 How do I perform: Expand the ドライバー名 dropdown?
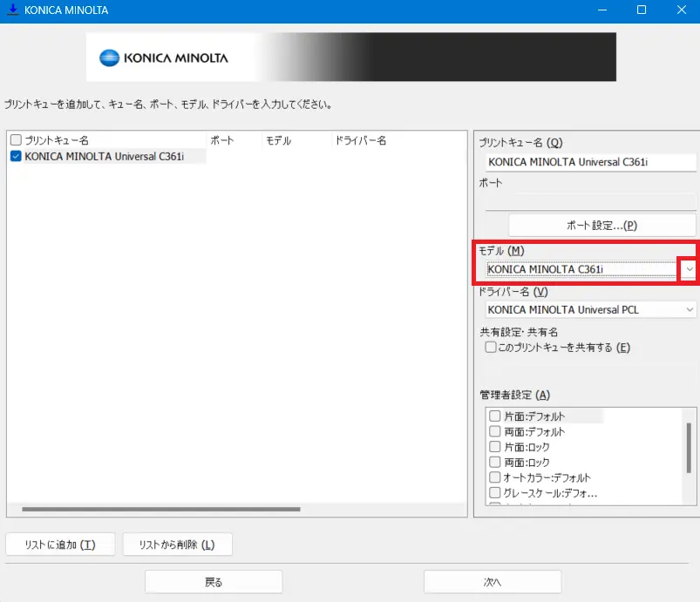coord(690,309)
